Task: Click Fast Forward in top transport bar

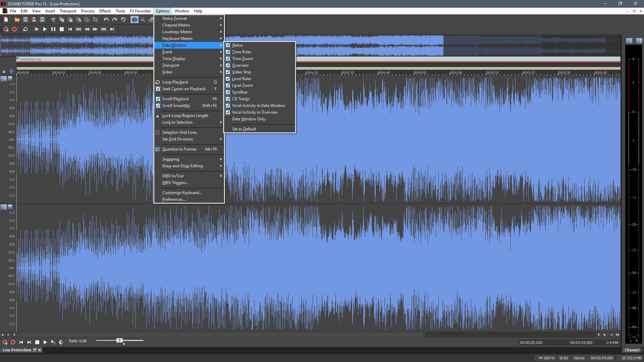Action: [95, 29]
